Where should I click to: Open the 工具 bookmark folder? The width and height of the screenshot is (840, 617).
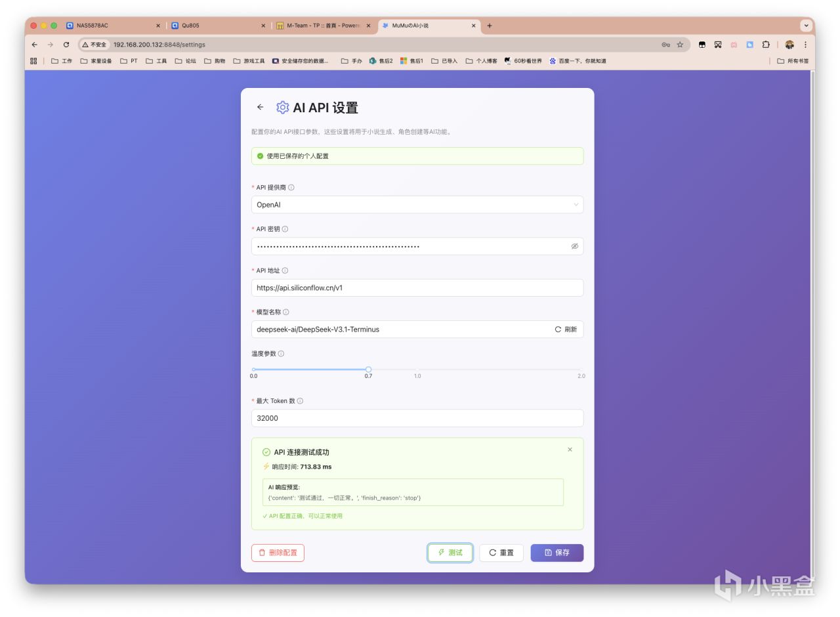[x=156, y=61]
